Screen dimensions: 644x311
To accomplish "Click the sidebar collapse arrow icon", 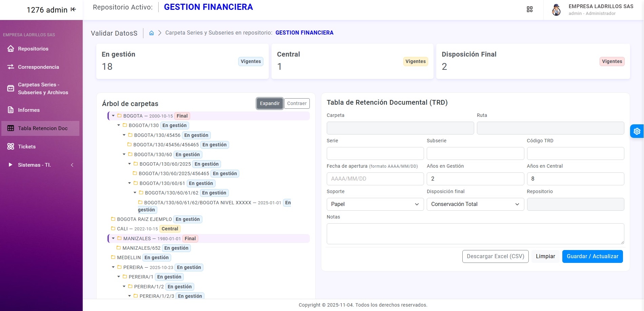I will pyautogui.click(x=73, y=10).
